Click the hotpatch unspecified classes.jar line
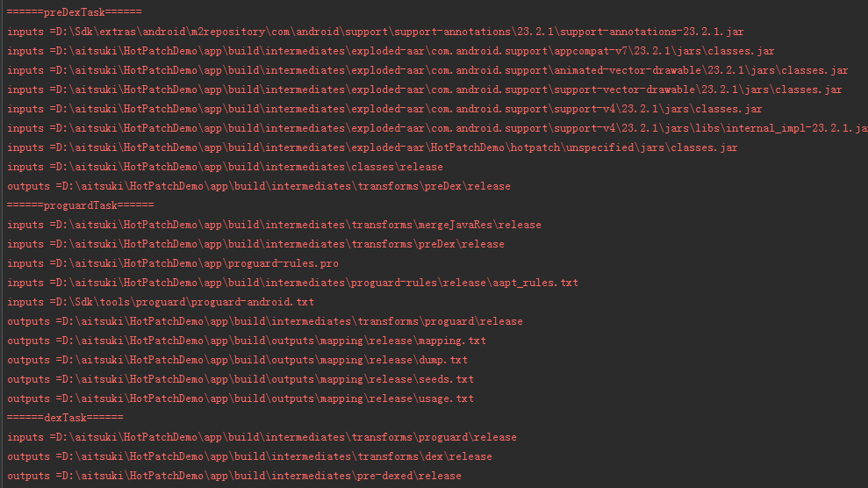The image size is (868, 488). (372, 147)
